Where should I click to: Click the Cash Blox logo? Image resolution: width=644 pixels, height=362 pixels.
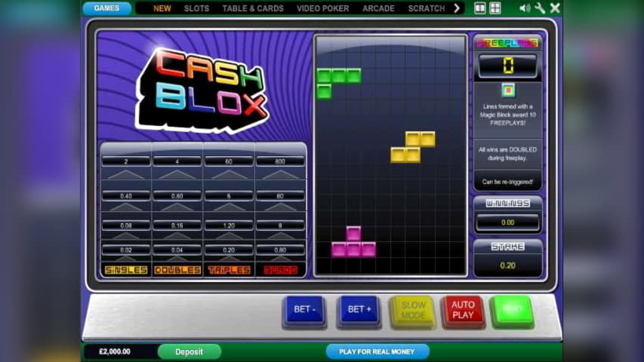pyautogui.click(x=202, y=91)
